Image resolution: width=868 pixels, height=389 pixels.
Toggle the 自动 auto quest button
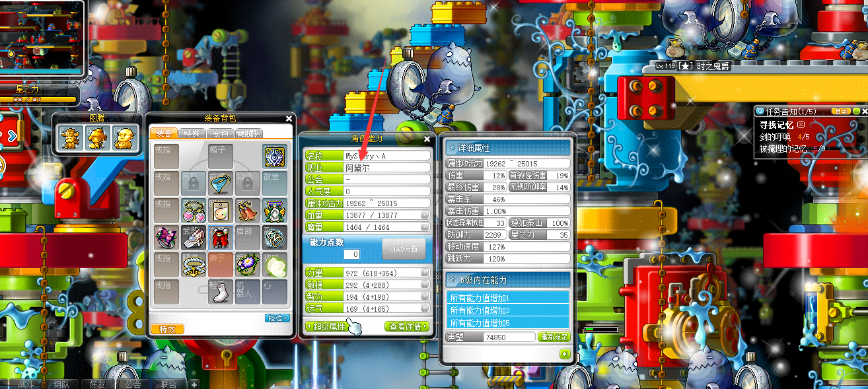[x=841, y=111]
